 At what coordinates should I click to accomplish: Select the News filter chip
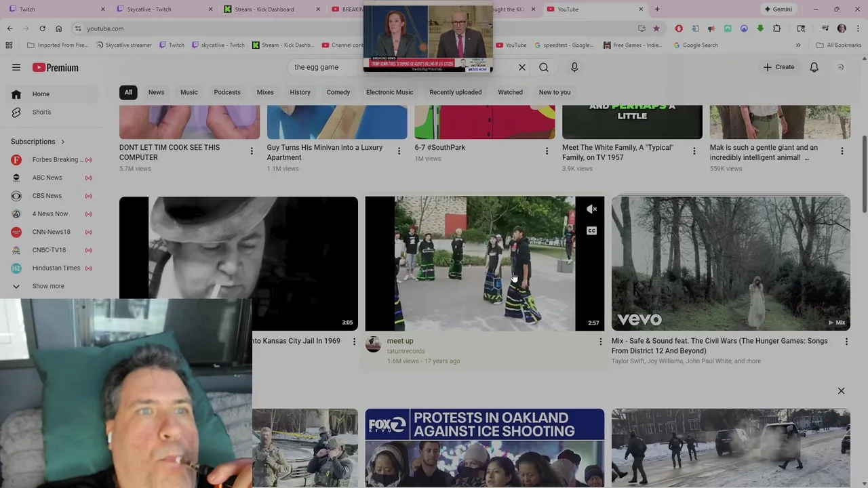(156, 92)
